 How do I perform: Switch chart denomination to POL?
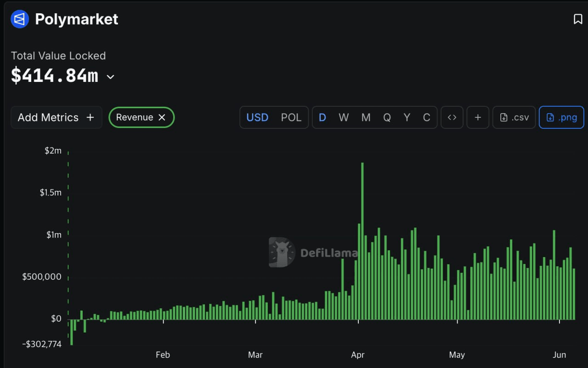tap(291, 117)
